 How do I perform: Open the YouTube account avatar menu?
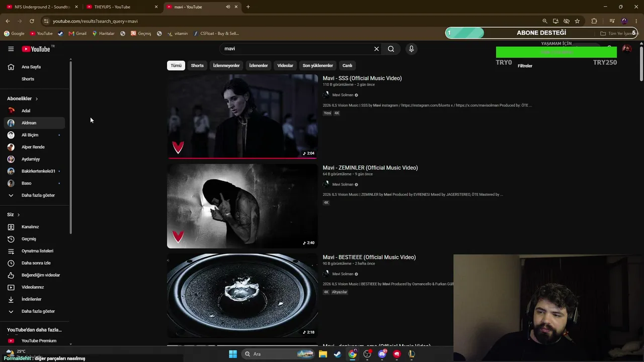(626, 49)
